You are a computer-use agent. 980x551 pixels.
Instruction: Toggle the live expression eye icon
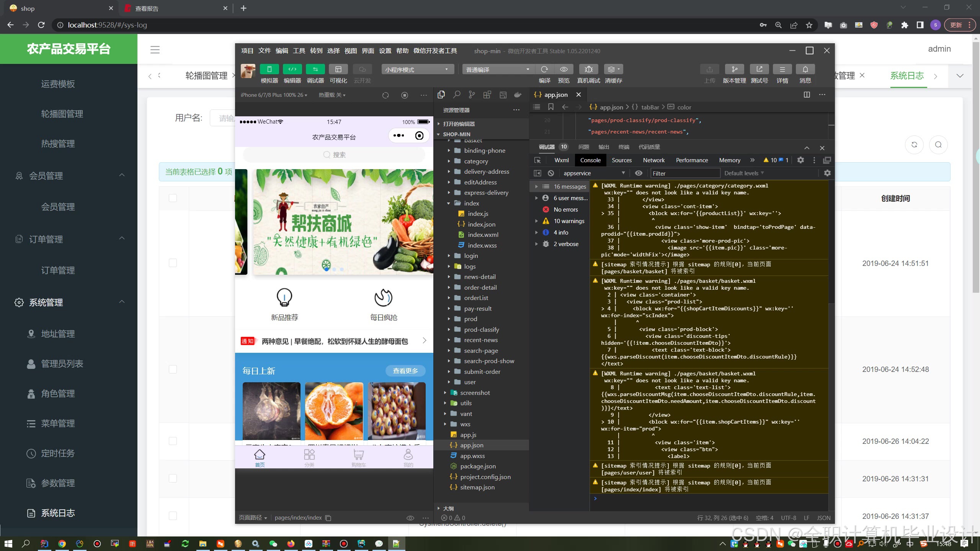click(639, 173)
